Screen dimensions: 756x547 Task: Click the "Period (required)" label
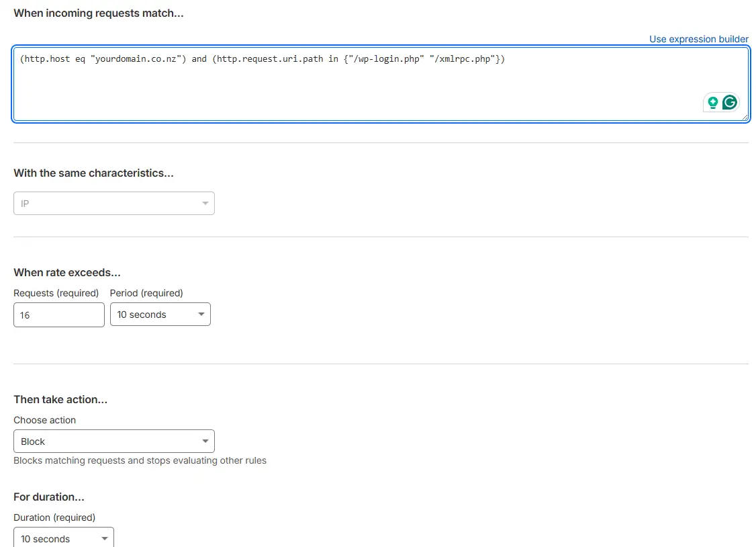click(x=146, y=293)
